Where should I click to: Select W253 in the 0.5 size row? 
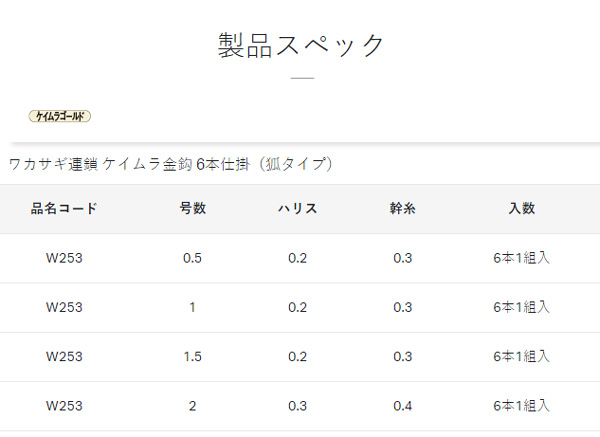click(64, 258)
